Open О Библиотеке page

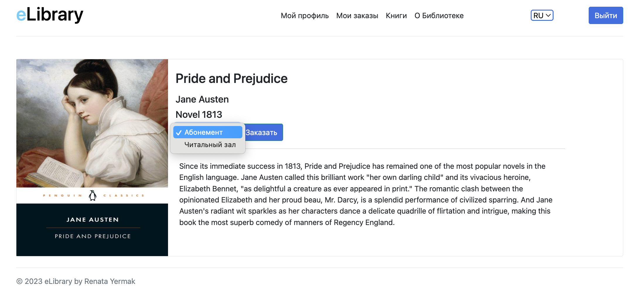pos(439,16)
